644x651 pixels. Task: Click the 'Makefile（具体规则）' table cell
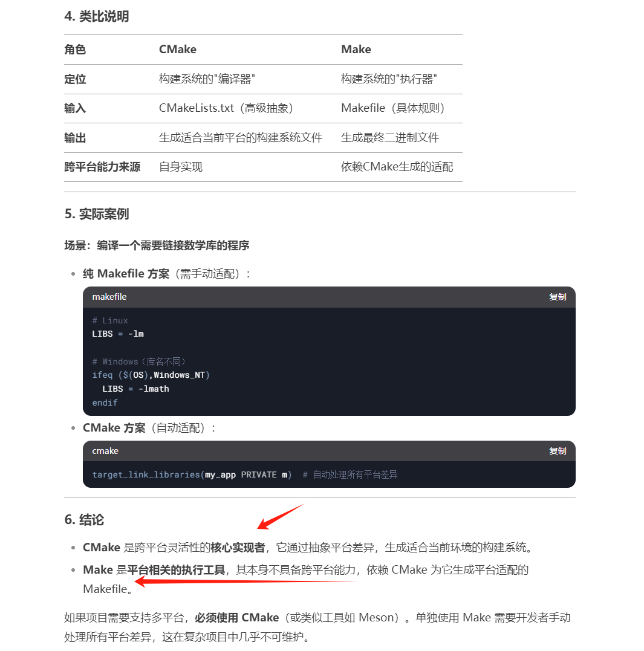pos(394,108)
